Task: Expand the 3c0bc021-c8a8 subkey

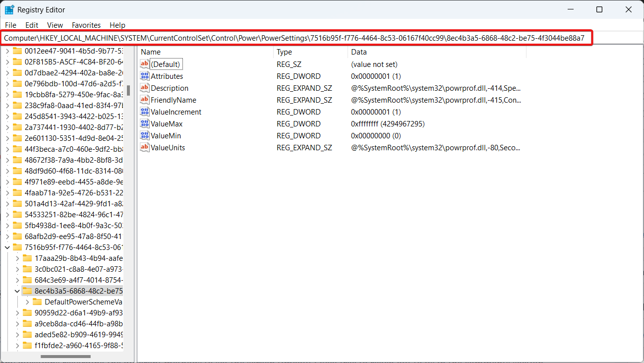Action: [x=17, y=269]
